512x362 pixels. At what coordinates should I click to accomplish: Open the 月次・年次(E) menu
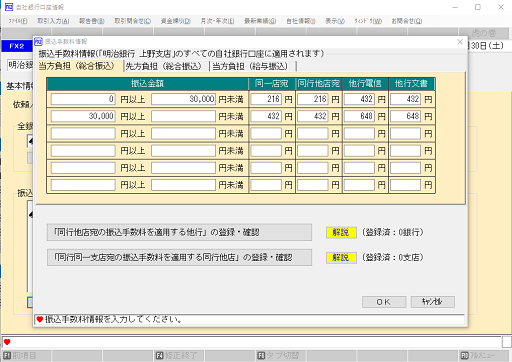click(x=217, y=21)
